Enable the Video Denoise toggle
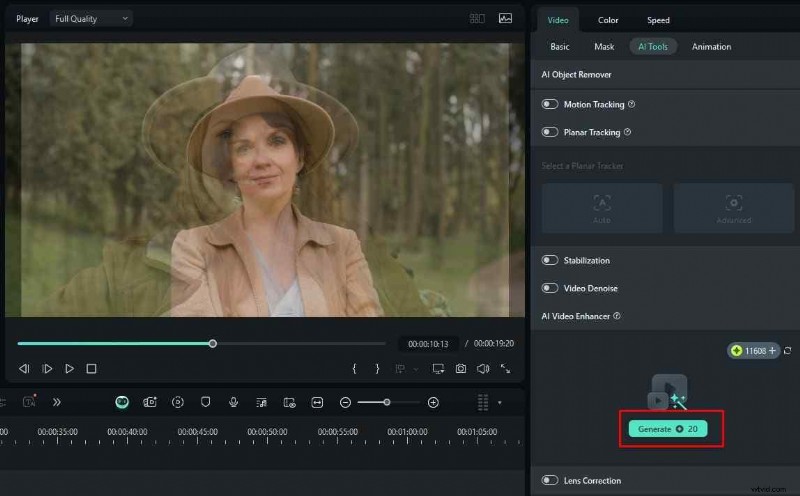Image resolution: width=800 pixels, height=496 pixels. [550, 288]
